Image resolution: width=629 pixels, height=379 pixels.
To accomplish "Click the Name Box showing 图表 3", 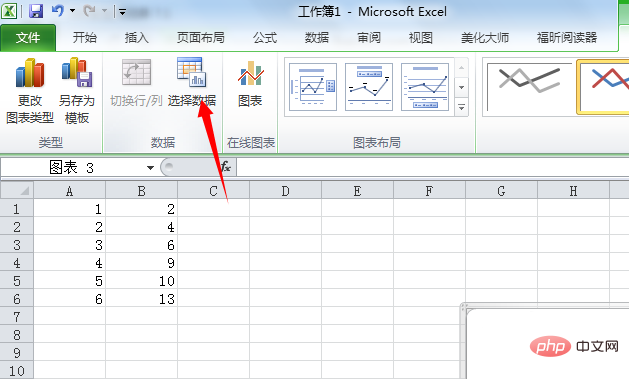I will pyautogui.click(x=72, y=167).
